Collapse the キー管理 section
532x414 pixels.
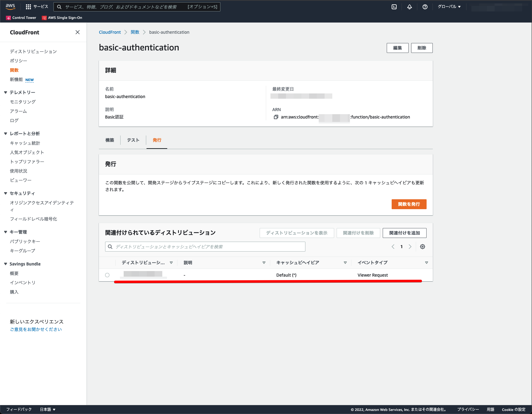pyautogui.click(x=6, y=232)
